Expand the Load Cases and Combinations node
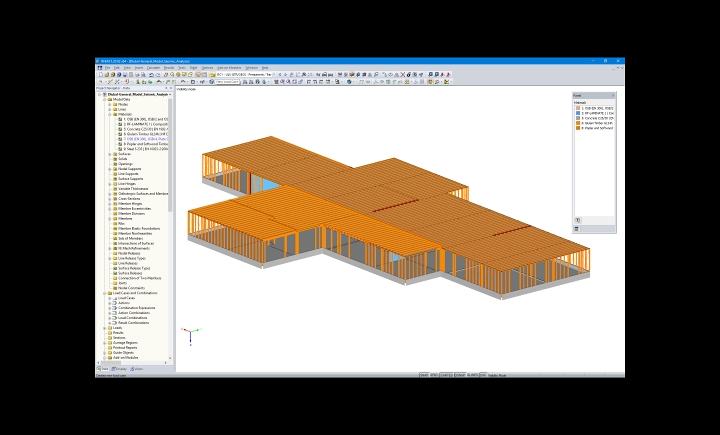This screenshot has height=435, width=720. click(105, 293)
